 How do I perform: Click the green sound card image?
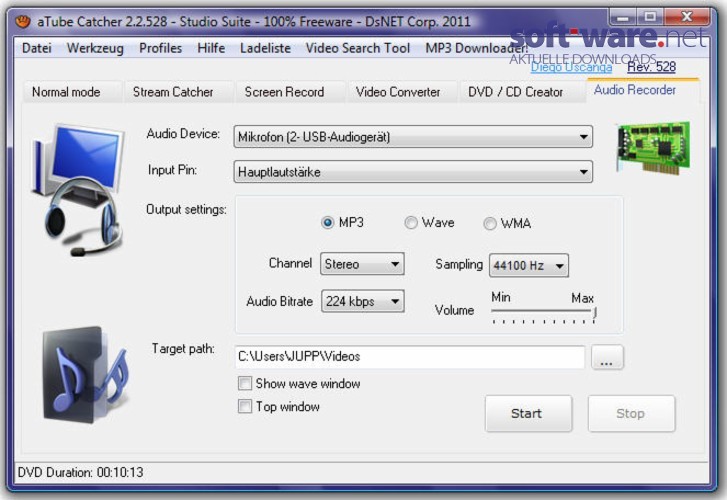653,147
